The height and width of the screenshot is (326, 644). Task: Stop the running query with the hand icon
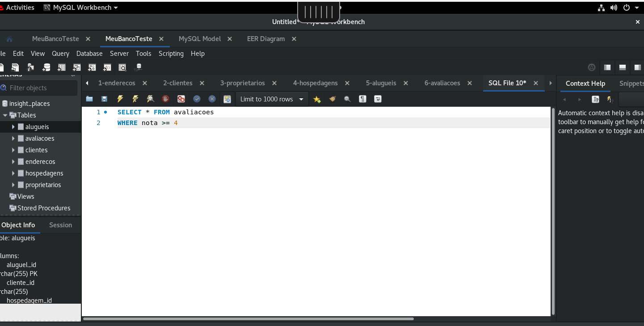click(x=165, y=99)
